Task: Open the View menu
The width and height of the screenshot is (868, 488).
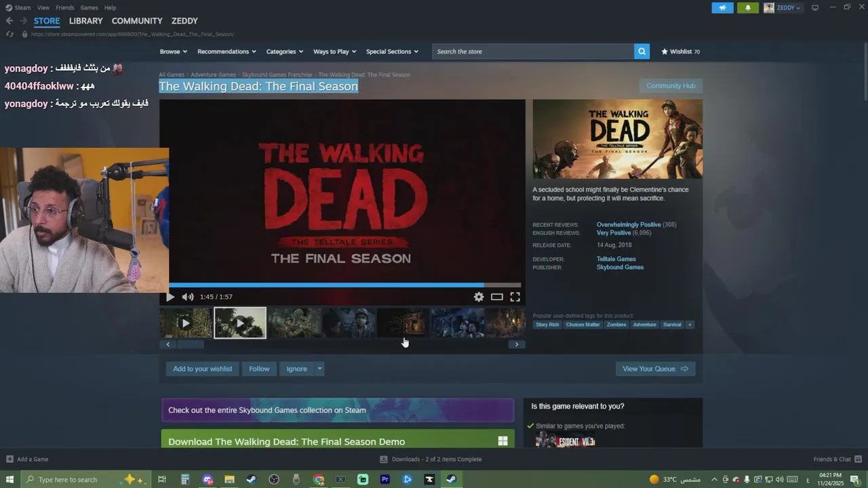Action: [x=43, y=7]
